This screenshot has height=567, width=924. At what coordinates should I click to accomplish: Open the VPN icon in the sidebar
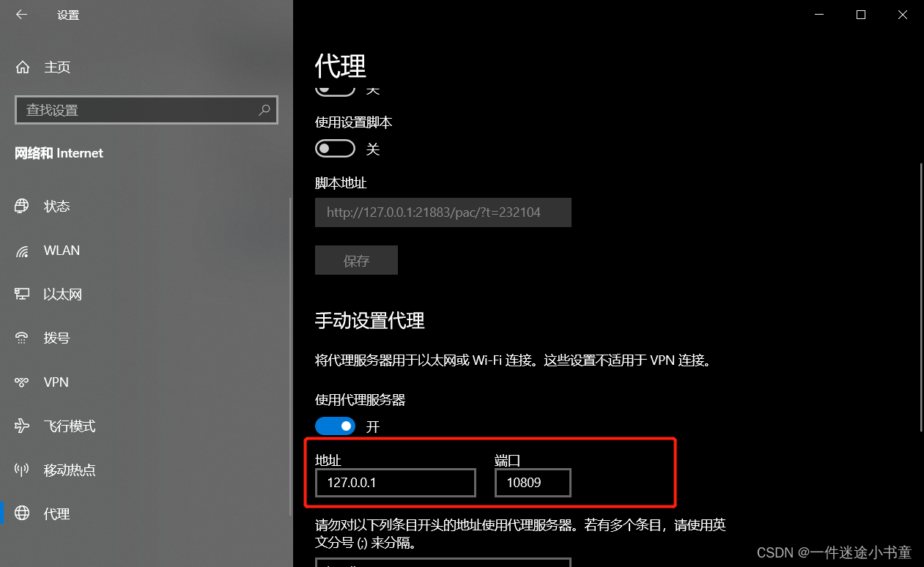pos(22,382)
